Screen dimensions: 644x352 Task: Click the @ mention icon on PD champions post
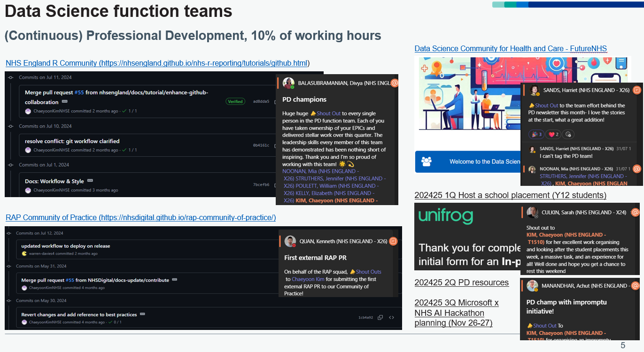click(395, 83)
